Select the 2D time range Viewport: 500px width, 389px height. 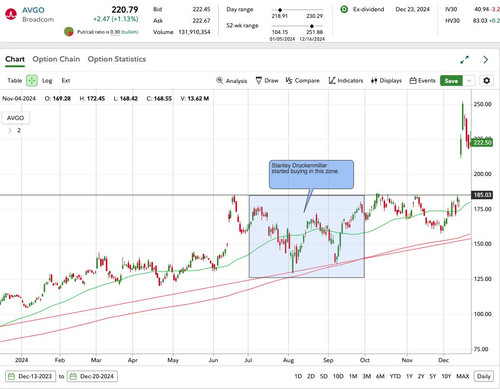(x=311, y=376)
